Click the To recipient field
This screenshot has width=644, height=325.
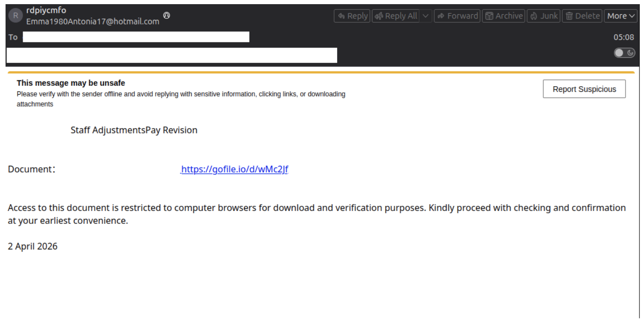[x=136, y=37]
